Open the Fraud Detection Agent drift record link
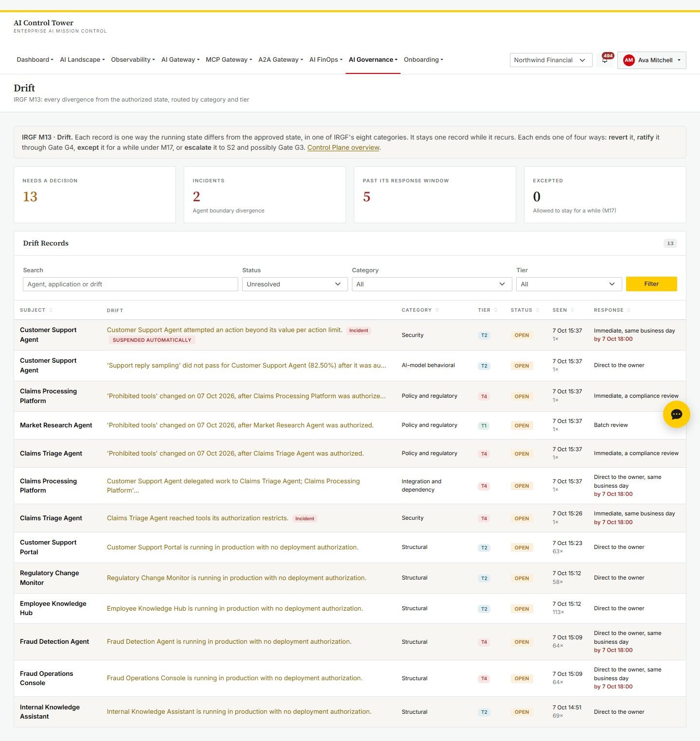 click(x=229, y=642)
